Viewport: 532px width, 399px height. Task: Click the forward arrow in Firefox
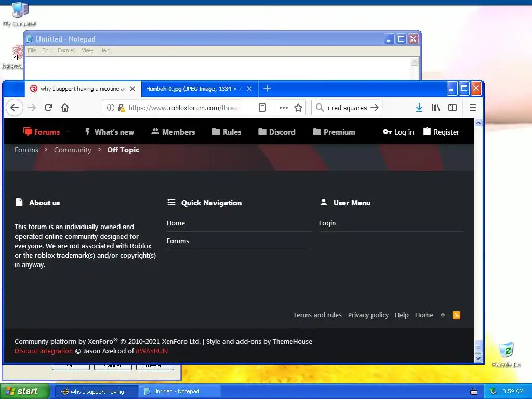pyautogui.click(x=32, y=108)
